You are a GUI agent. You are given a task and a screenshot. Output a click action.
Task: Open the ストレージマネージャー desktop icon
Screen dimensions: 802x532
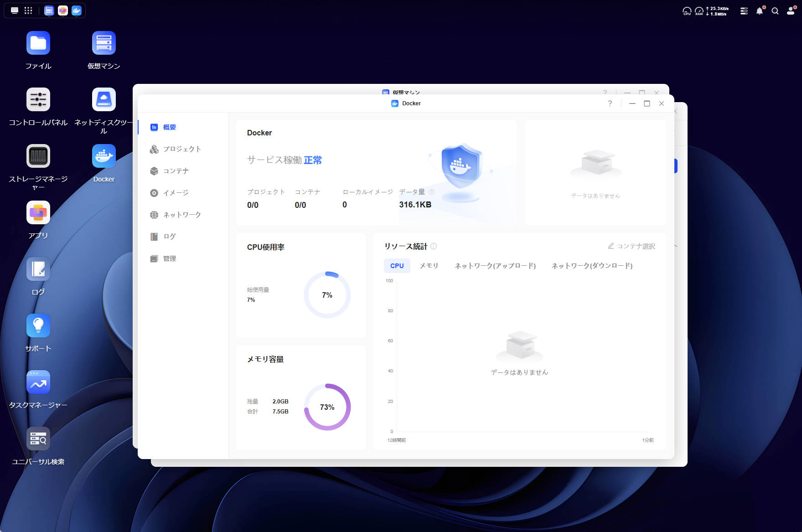[38, 156]
